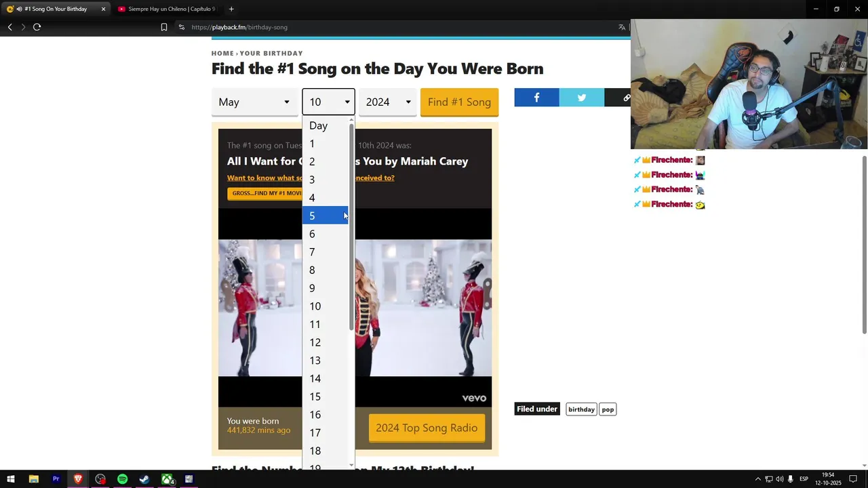Image resolution: width=868 pixels, height=488 pixels.
Task: Open the Windows Start menu
Action: 11,479
